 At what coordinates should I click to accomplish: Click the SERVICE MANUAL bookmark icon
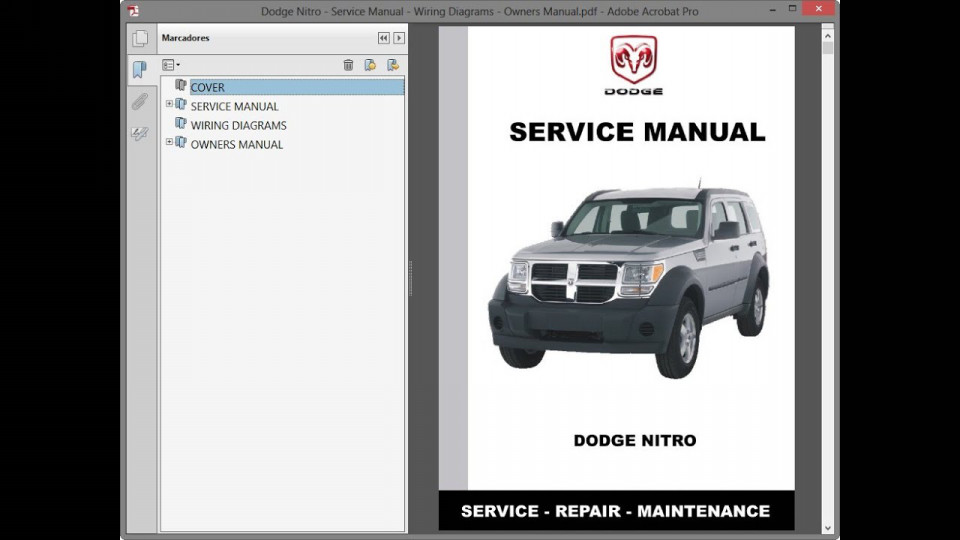point(181,104)
